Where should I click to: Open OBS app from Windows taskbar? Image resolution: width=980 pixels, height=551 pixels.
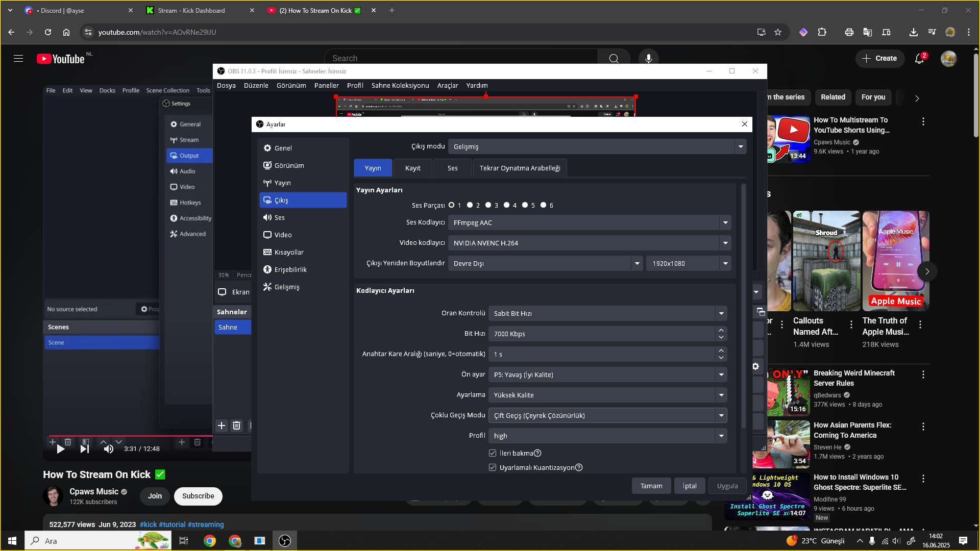pos(285,541)
